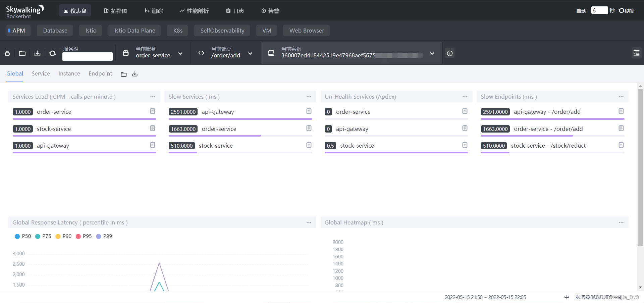Click the scrollbar down arrow

coord(640,287)
